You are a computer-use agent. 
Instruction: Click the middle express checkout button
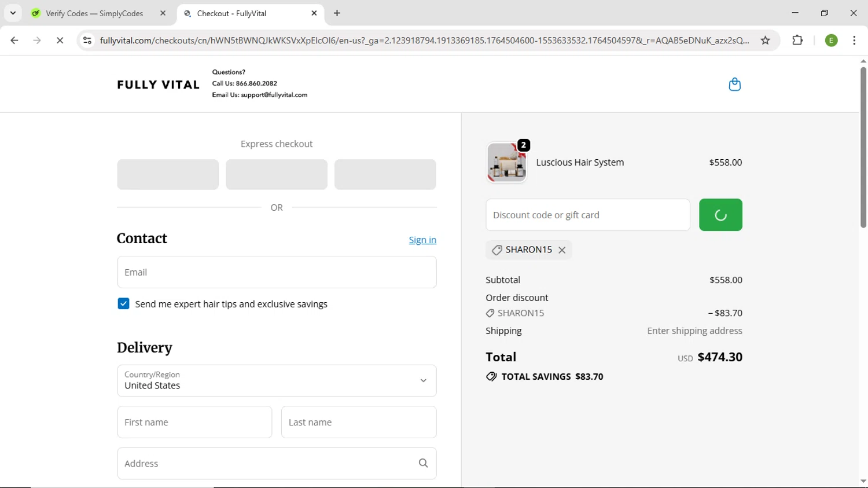(277, 174)
